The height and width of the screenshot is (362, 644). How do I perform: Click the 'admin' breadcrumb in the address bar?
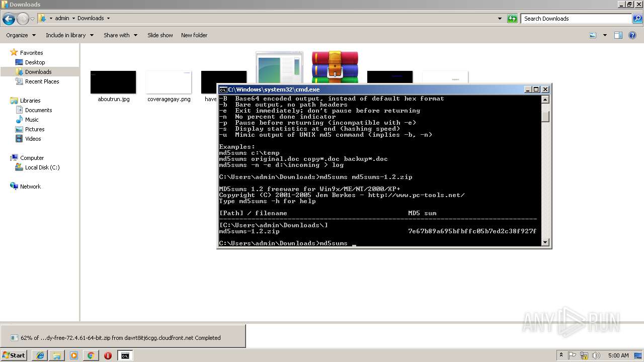tap(62, 18)
